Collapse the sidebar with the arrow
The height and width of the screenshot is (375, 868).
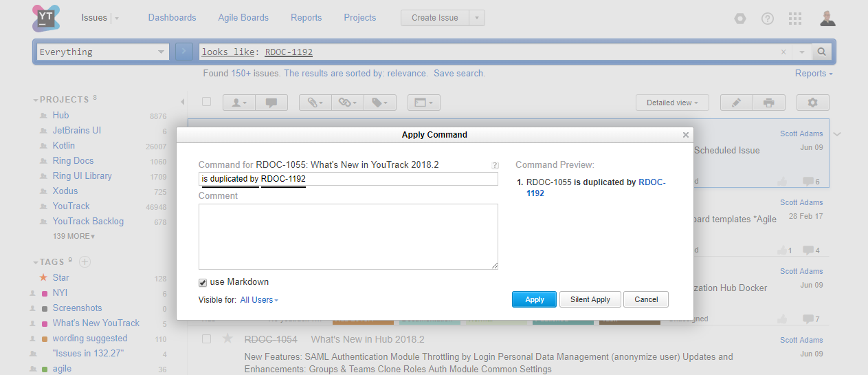pyautogui.click(x=182, y=102)
